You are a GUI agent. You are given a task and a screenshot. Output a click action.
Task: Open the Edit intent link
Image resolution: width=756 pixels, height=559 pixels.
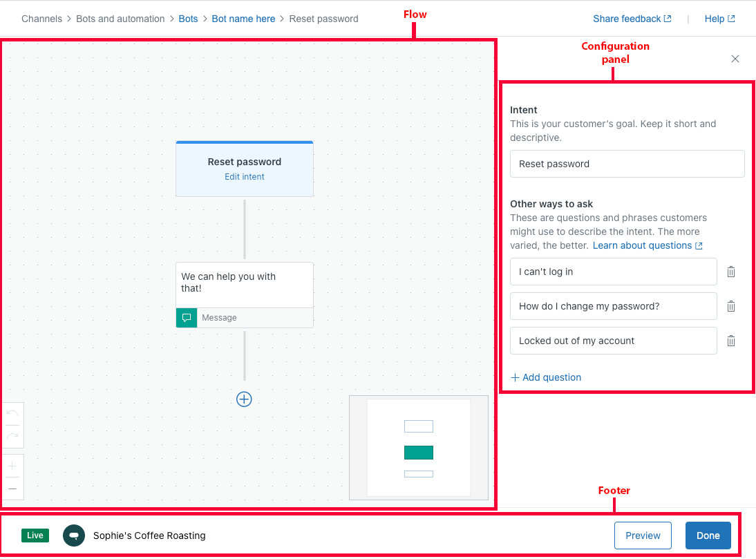click(245, 177)
